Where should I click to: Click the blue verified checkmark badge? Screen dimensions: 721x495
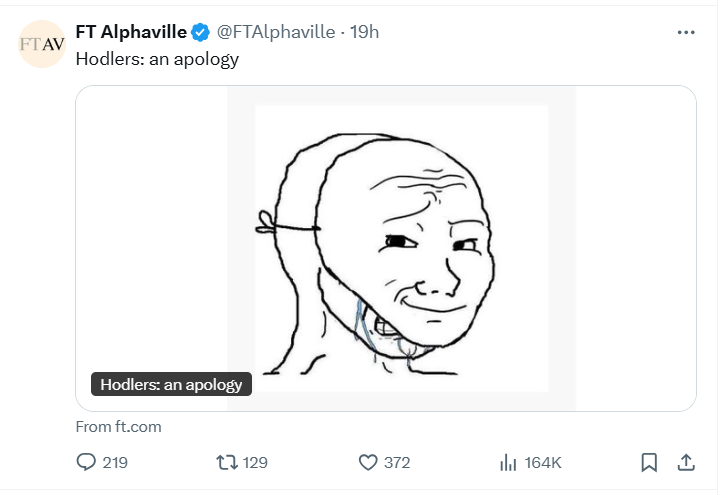point(201,32)
